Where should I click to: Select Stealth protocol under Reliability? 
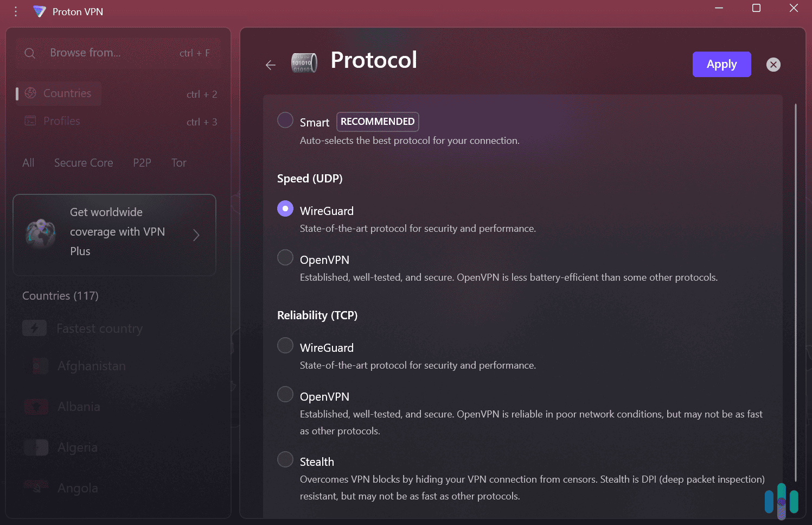pyautogui.click(x=285, y=459)
